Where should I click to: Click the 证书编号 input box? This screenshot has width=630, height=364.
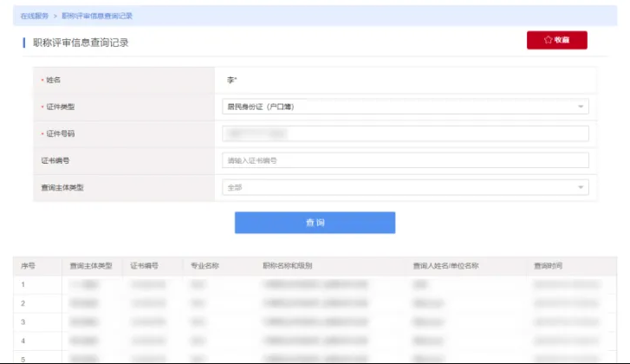(405, 160)
